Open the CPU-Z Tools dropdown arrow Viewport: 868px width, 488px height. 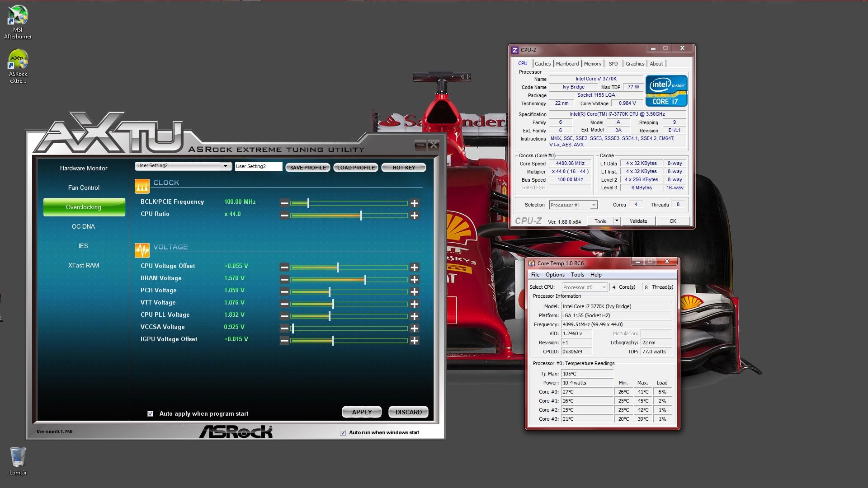616,221
